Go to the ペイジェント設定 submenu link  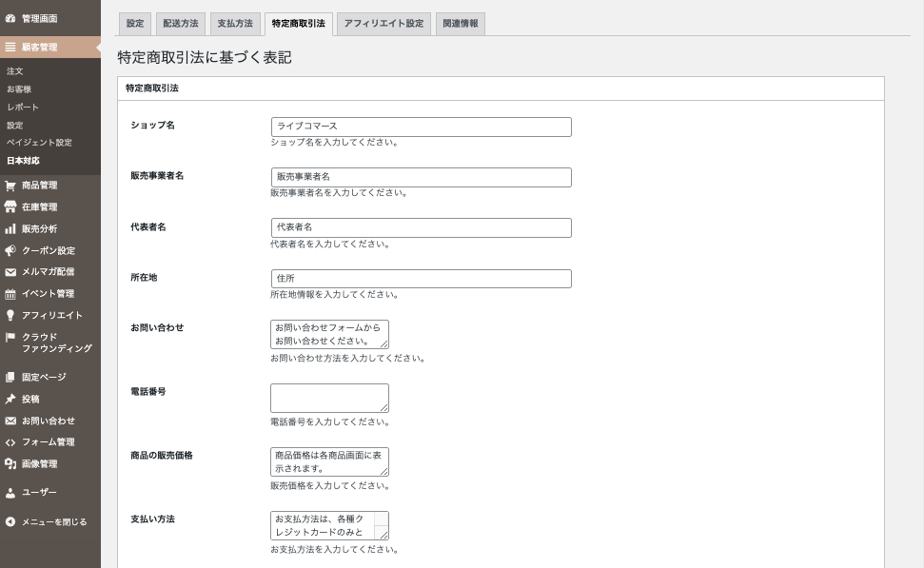39,143
